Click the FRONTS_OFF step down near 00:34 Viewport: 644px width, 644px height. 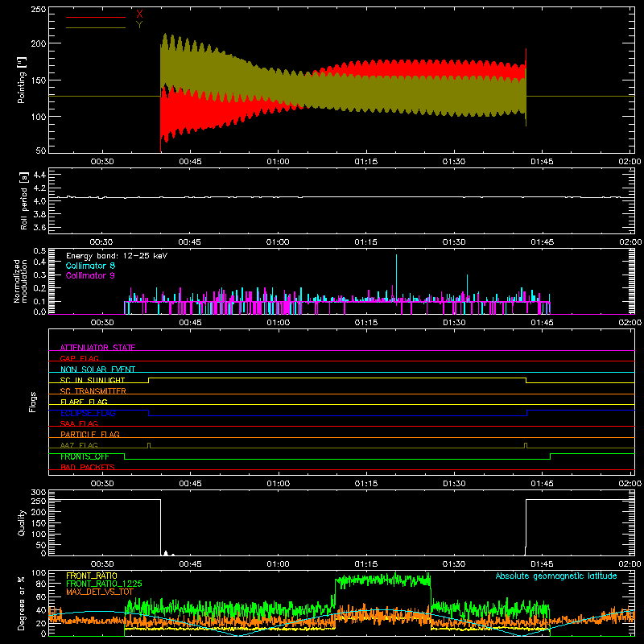tap(125, 456)
